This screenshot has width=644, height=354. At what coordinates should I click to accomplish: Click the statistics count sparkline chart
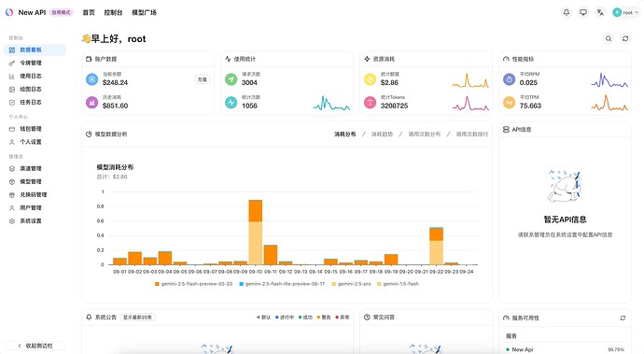(331, 103)
